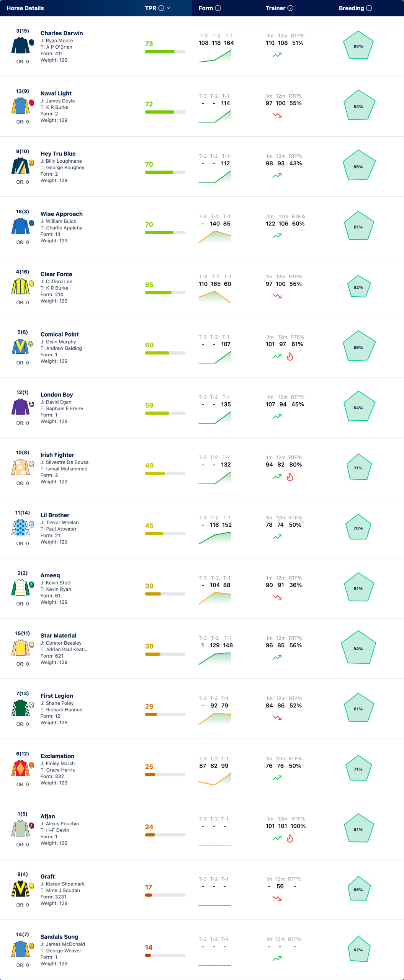
Task: Click Hey Tru Blue's TPR rating bar
Action: point(165,172)
